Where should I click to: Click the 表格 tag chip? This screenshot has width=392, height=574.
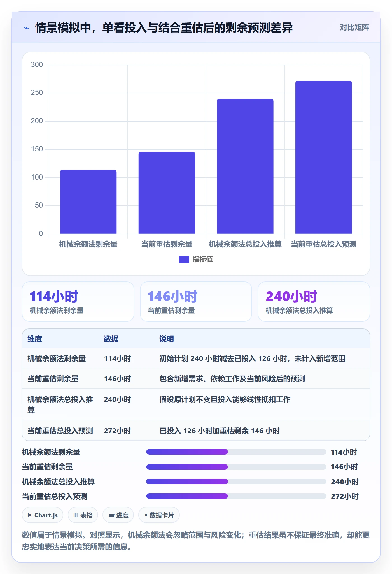point(83,515)
